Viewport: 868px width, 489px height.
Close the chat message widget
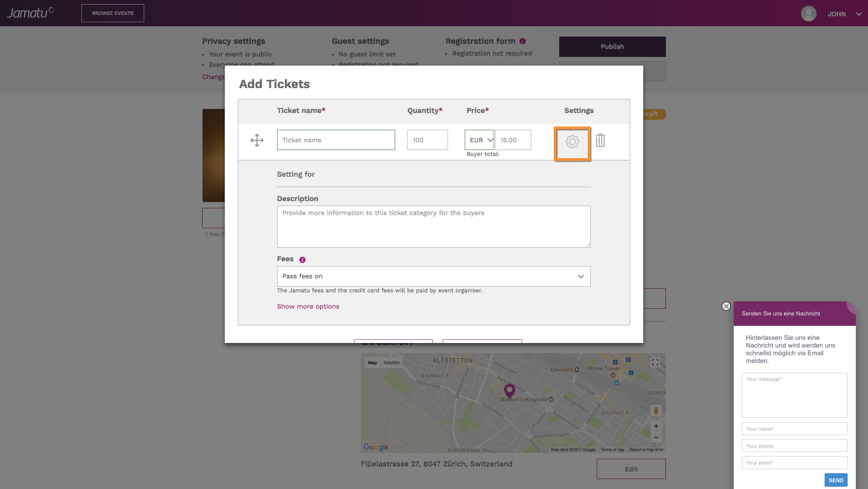tap(726, 306)
